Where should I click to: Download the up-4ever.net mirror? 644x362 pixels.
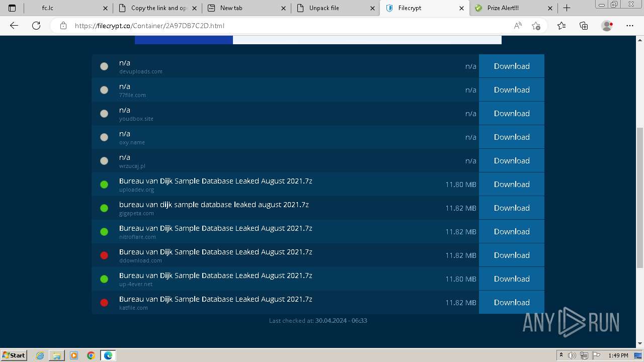coord(512,279)
